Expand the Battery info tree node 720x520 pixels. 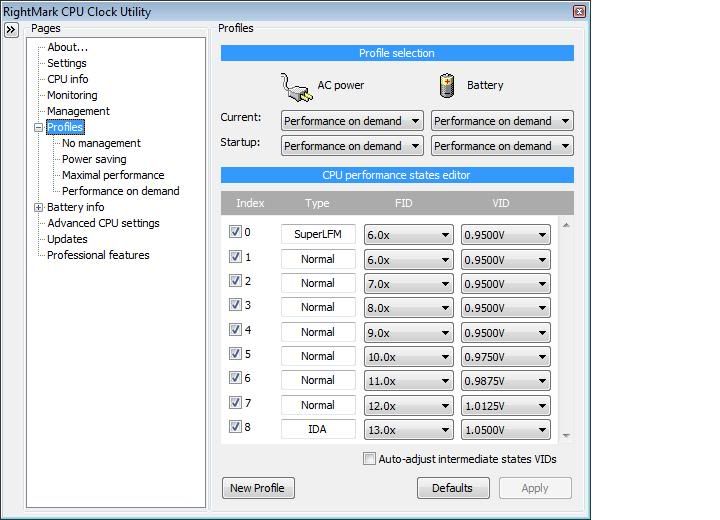(39, 207)
